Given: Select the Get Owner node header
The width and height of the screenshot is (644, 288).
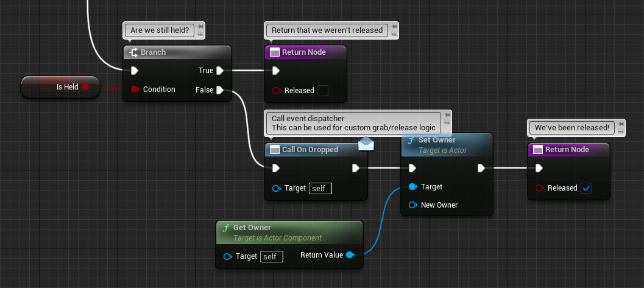Looking at the screenshot, I should [289, 232].
